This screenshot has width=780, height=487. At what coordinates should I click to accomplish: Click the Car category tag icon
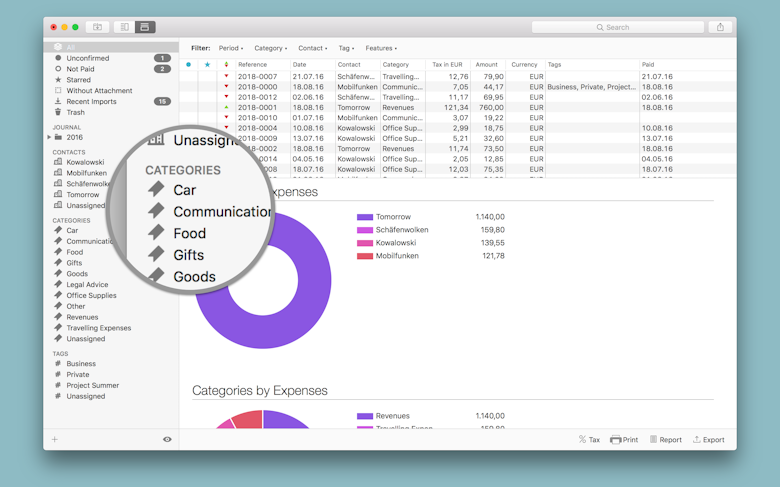58,230
